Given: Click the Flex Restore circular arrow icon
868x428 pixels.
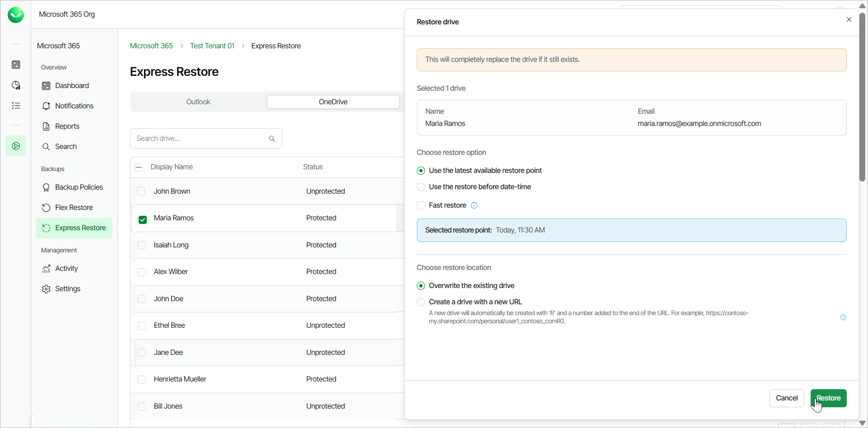Looking at the screenshot, I should (46, 208).
